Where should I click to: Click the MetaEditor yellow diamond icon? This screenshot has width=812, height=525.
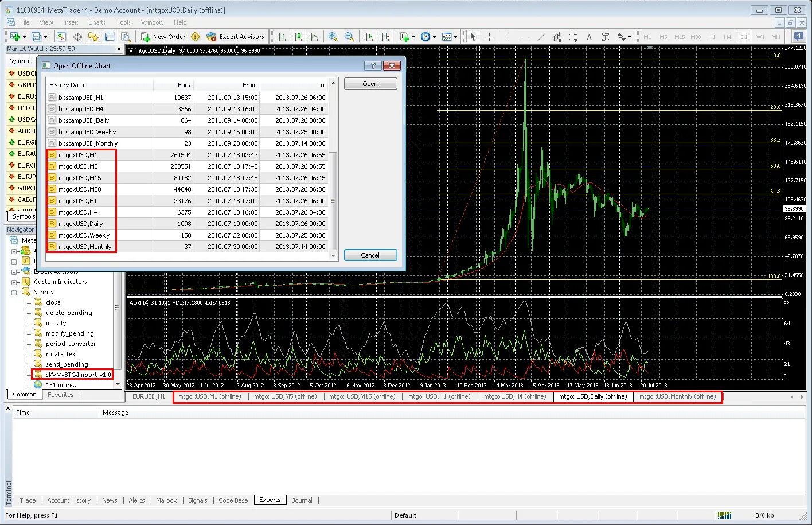coord(196,37)
